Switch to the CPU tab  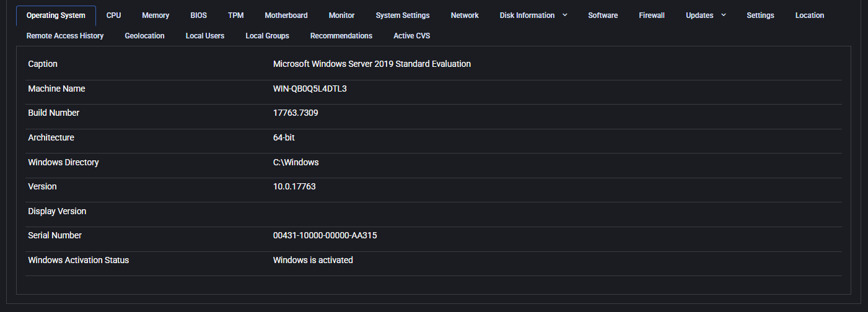[113, 15]
